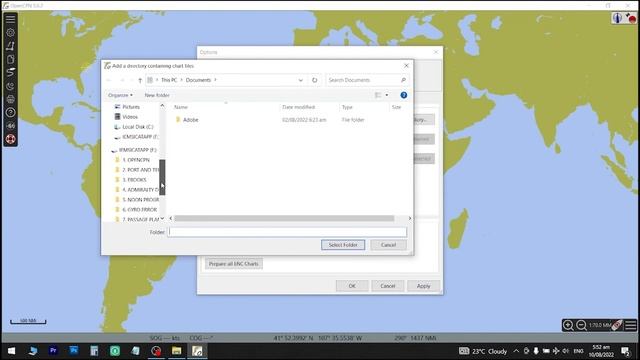The width and height of the screenshot is (640, 360).
Task: Open Photoshop from the taskbar
Action: pos(73,351)
